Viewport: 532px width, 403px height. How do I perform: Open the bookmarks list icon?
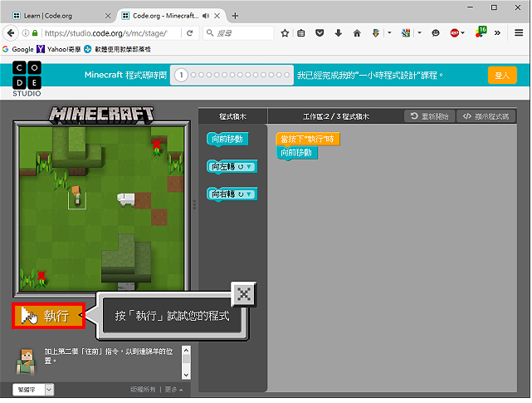click(301, 33)
